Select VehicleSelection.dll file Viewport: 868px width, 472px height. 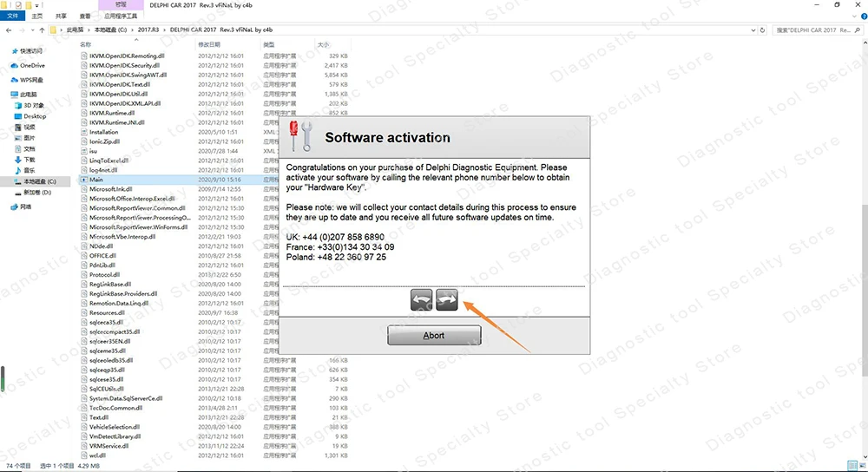tap(114, 427)
